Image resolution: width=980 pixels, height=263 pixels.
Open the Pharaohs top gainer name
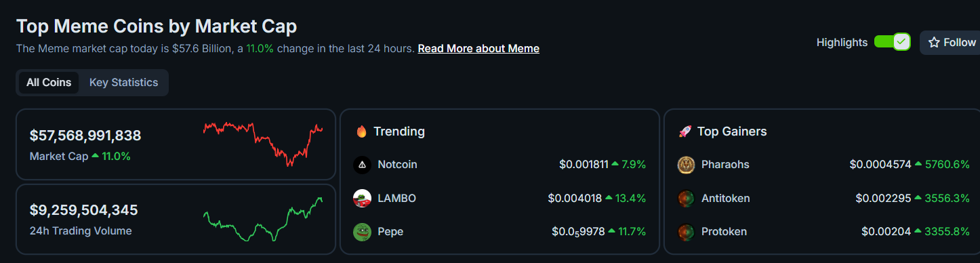click(725, 165)
